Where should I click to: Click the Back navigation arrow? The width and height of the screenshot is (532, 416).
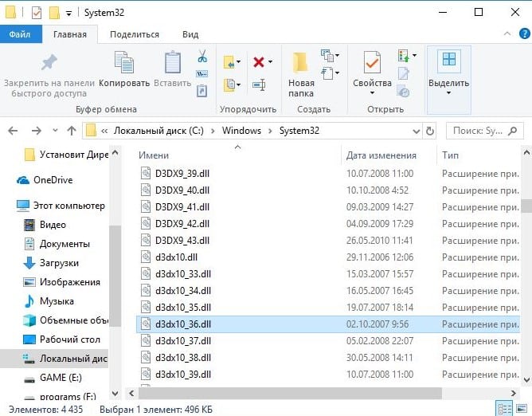click(x=13, y=131)
